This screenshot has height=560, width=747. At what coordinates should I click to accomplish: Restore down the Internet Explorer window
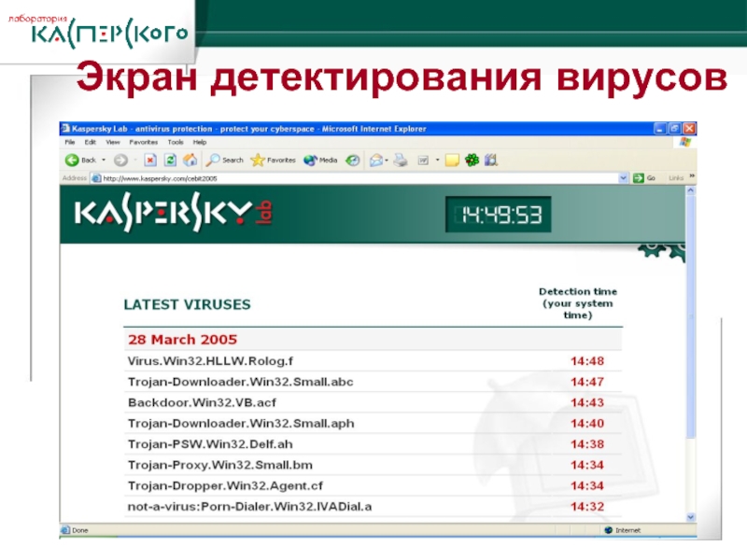pyautogui.click(x=674, y=129)
